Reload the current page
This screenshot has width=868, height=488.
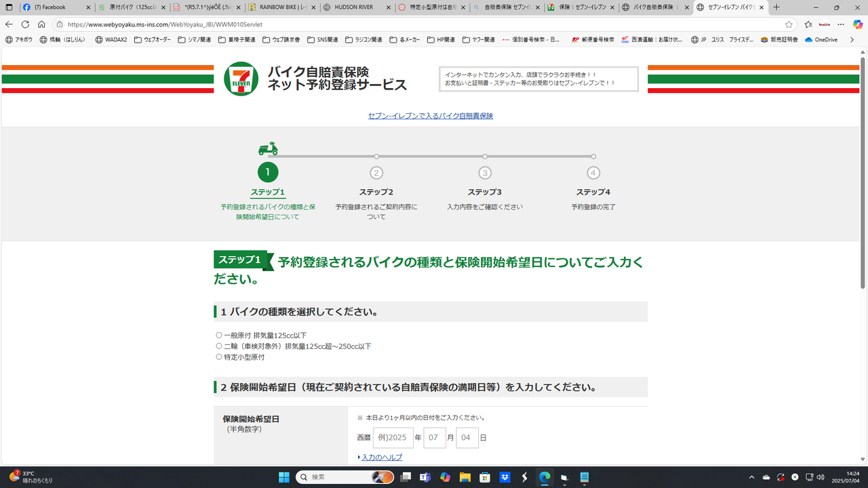tap(25, 24)
